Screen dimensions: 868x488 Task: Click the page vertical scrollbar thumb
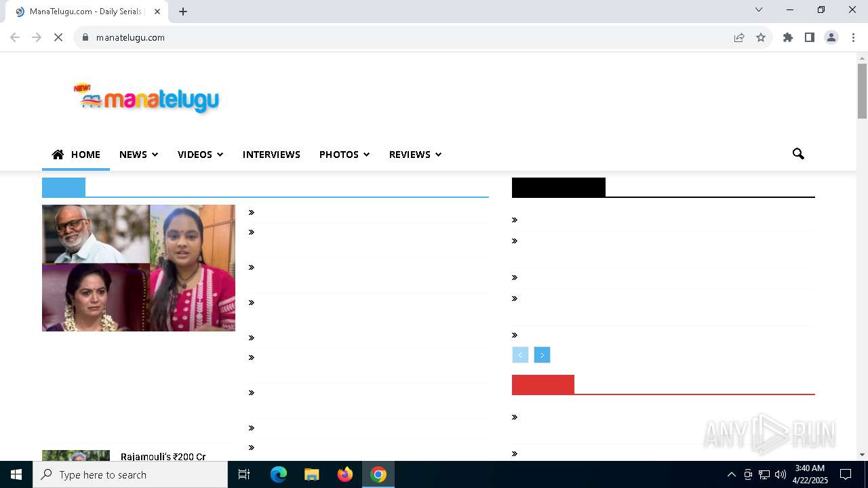coord(862,91)
